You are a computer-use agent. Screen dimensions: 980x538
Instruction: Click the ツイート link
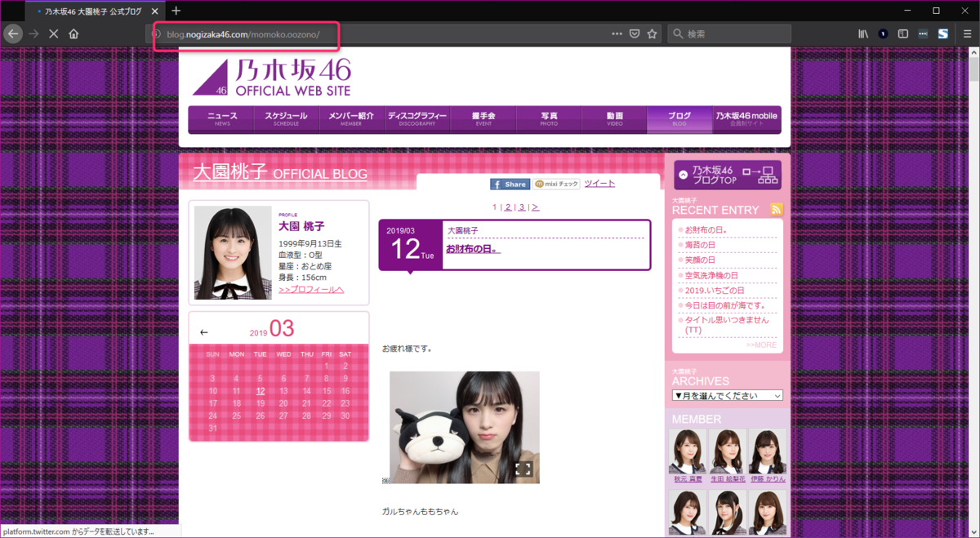pos(599,184)
